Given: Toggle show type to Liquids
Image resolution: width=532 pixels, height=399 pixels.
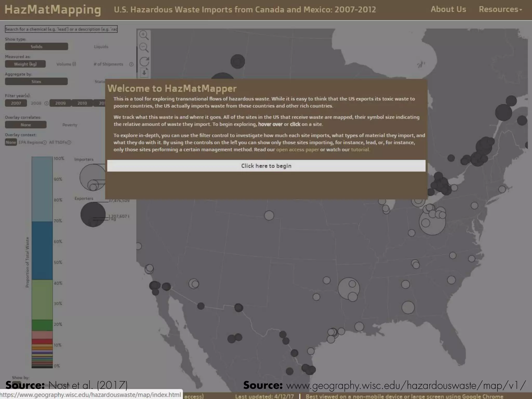Looking at the screenshot, I should pyautogui.click(x=101, y=47).
